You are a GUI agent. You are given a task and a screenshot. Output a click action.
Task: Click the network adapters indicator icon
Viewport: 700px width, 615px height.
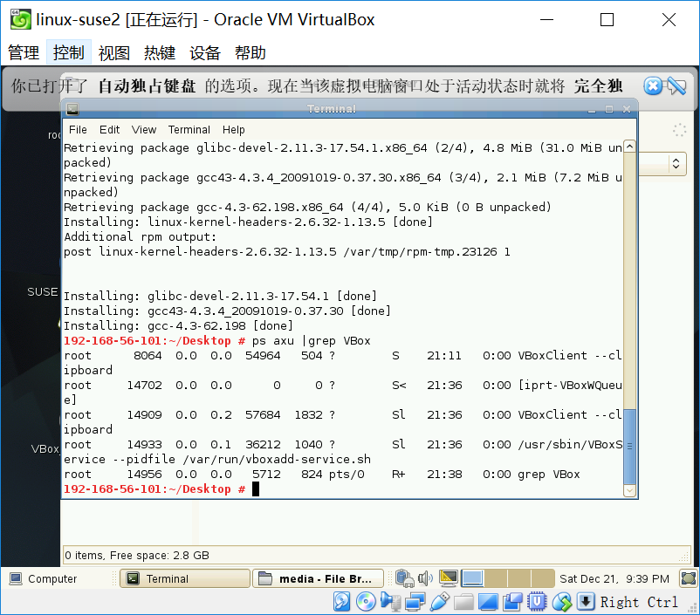(x=415, y=602)
